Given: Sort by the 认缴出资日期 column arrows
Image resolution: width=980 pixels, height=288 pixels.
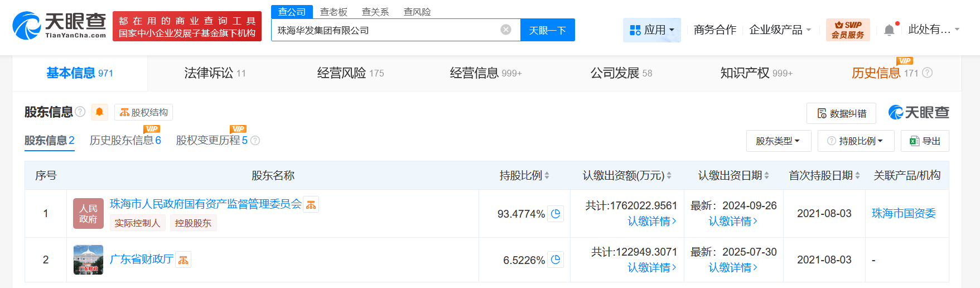Looking at the screenshot, I should point(766,175).
